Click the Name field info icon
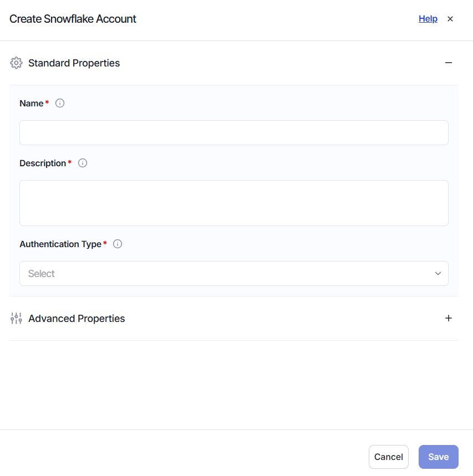This screenshot has height=476, width=473. point(60,103)
